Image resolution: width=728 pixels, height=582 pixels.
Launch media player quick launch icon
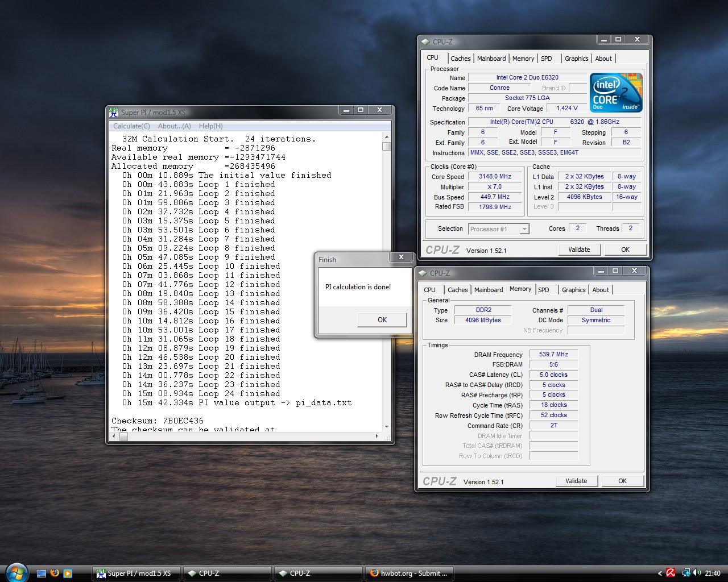tap(68, 573)
